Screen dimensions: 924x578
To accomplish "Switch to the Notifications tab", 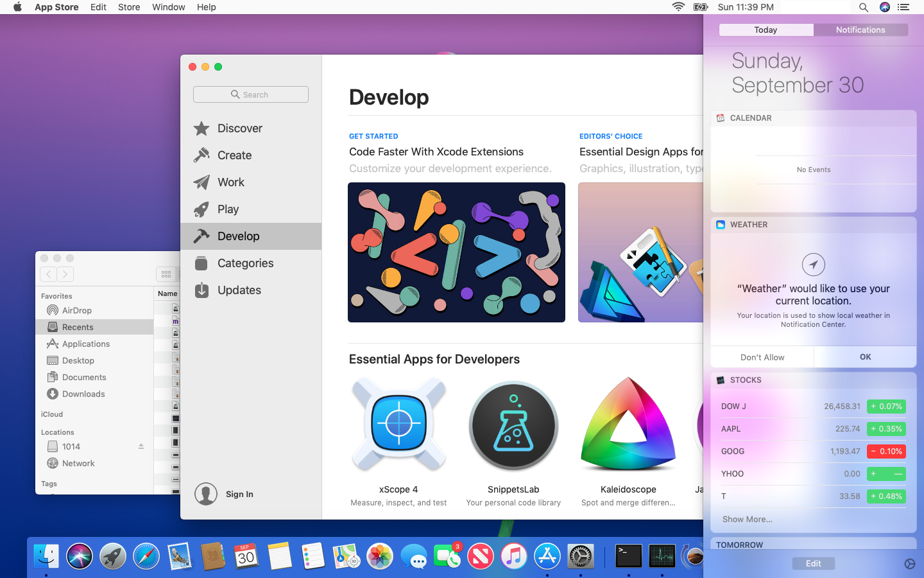I will point(860,30).
